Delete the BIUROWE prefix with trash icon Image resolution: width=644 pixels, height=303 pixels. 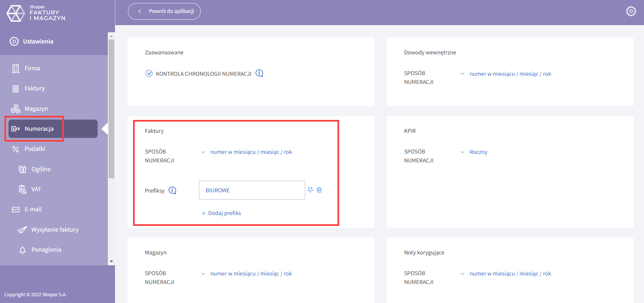[x=319, y=190]
